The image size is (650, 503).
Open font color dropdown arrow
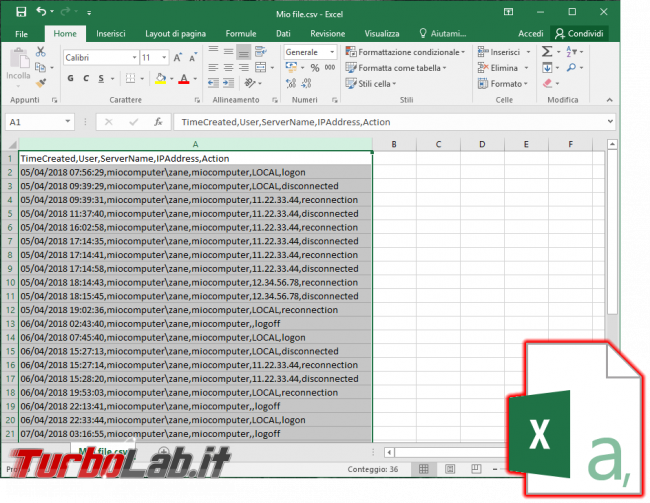[x=195, y=78]
